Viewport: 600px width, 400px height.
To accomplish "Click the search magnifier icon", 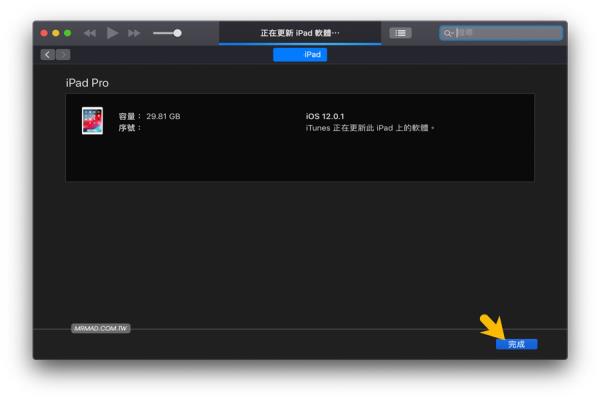I will [447, 34].
